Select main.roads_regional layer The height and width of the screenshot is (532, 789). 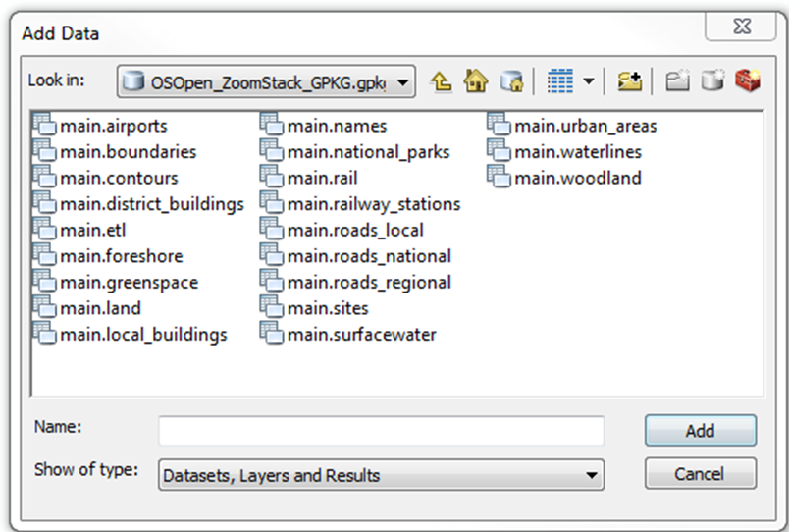[356, 283]
